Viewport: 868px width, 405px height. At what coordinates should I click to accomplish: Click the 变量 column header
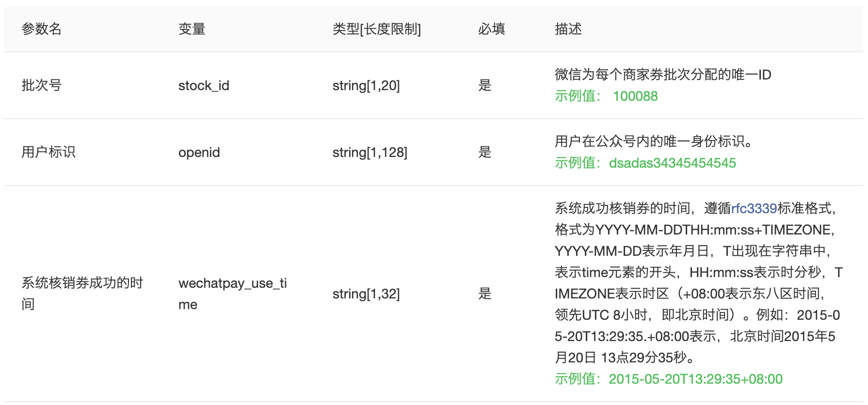pyautogui.click(x=192, y=29)
